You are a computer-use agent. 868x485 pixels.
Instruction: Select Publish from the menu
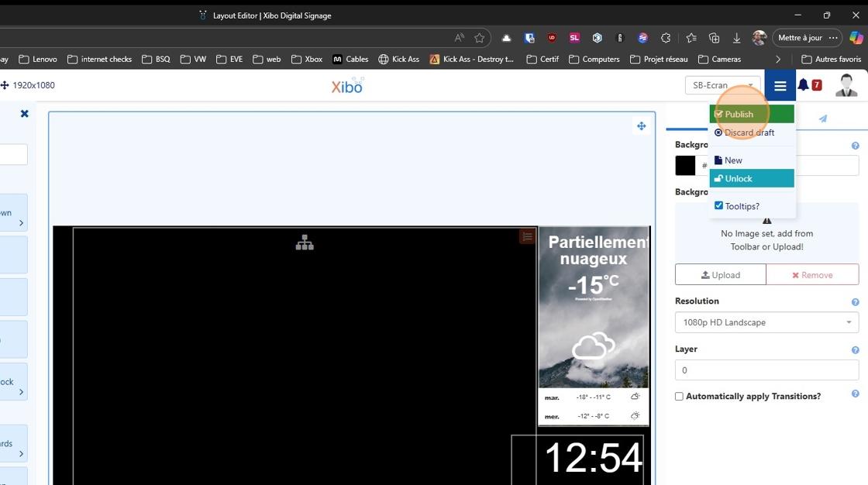tap(752, 114)
